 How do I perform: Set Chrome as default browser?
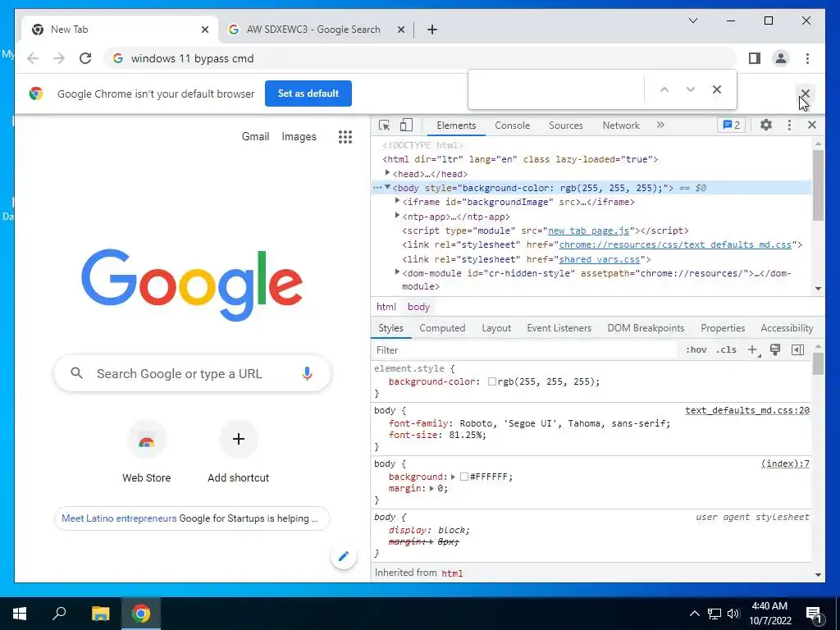click(308, 94)
